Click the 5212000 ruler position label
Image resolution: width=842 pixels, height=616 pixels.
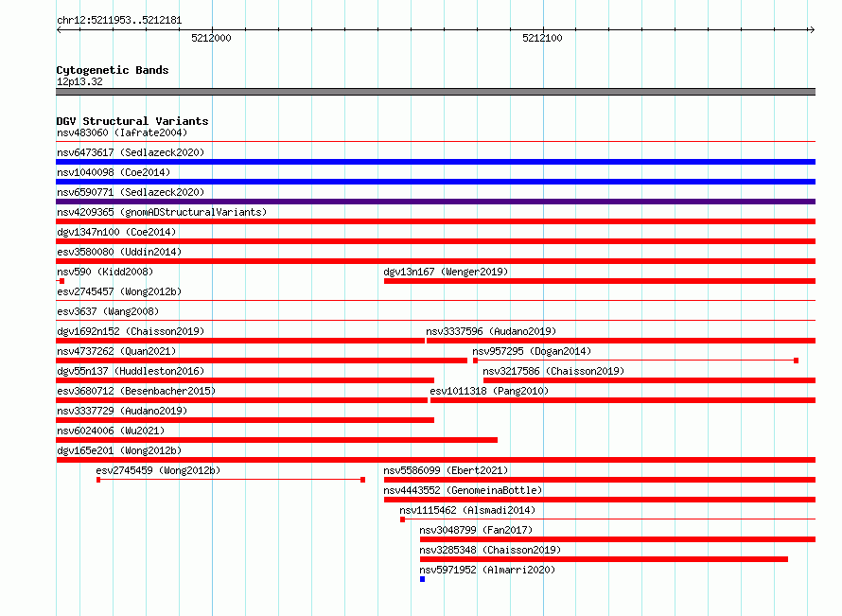coord(211,38)
